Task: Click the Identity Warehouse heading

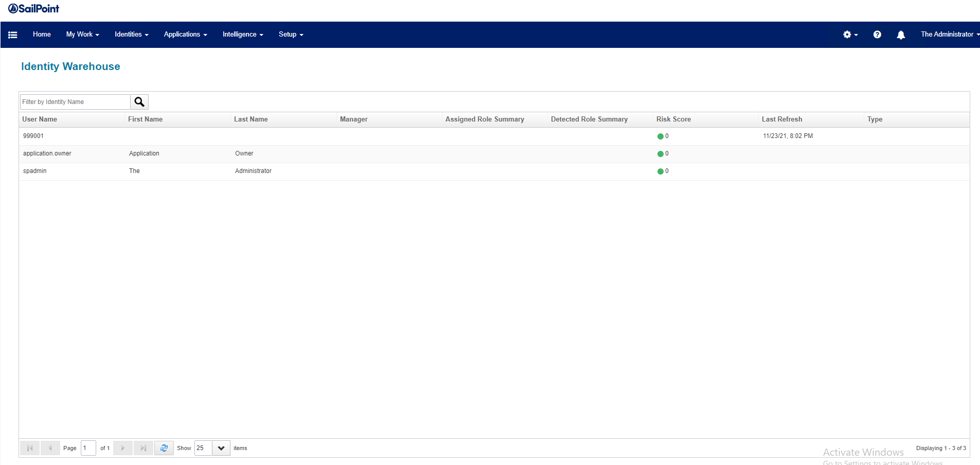Action: point(70,66)
